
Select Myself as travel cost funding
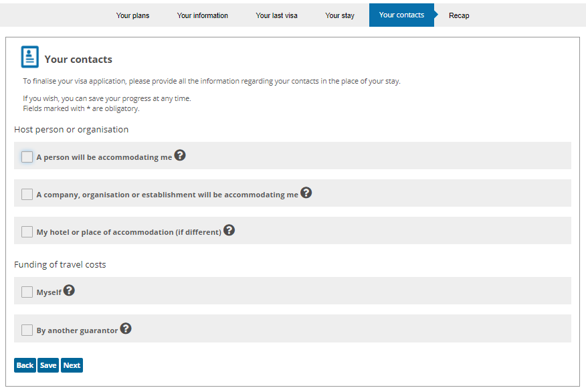tap(27, 292)
